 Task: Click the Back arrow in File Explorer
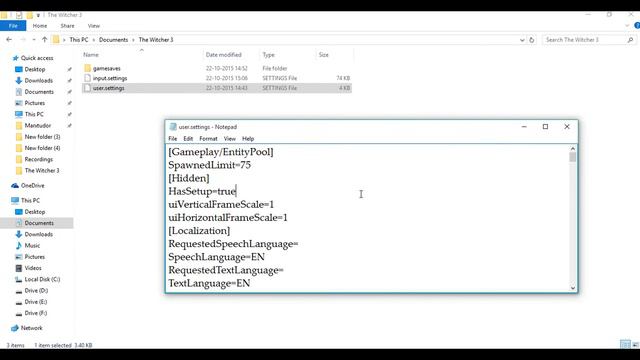tap(9, 40)
